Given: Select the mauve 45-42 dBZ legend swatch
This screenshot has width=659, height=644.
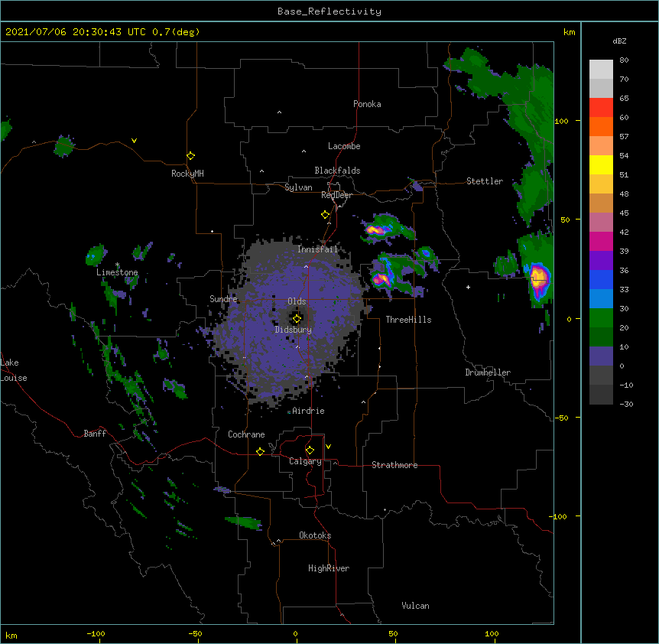Looking at the screenshot, I should 601,223.
